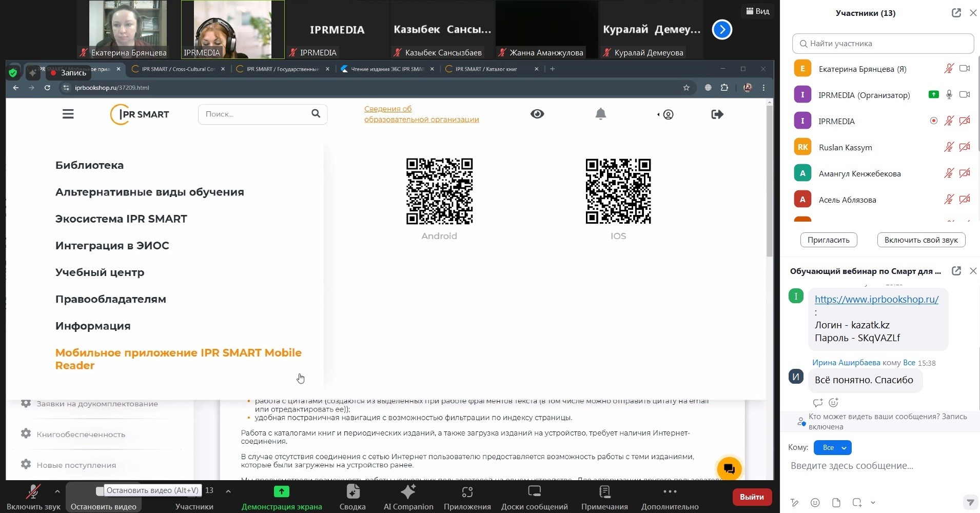Viewport: 980px width, 513px height.
Task: Select Библиотека menu item
Action: pyautogui.click(x=89, y=165)
